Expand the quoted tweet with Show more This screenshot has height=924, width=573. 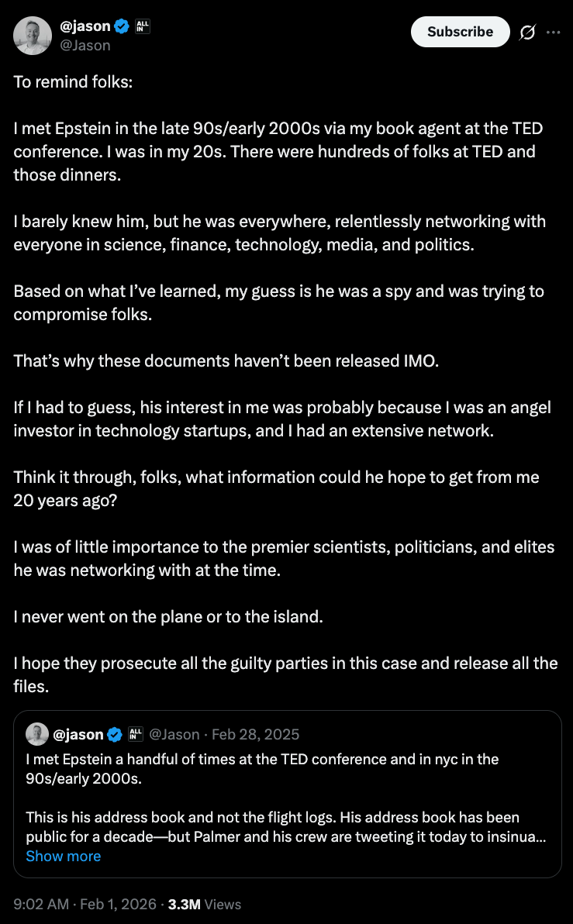pos(63,856)
